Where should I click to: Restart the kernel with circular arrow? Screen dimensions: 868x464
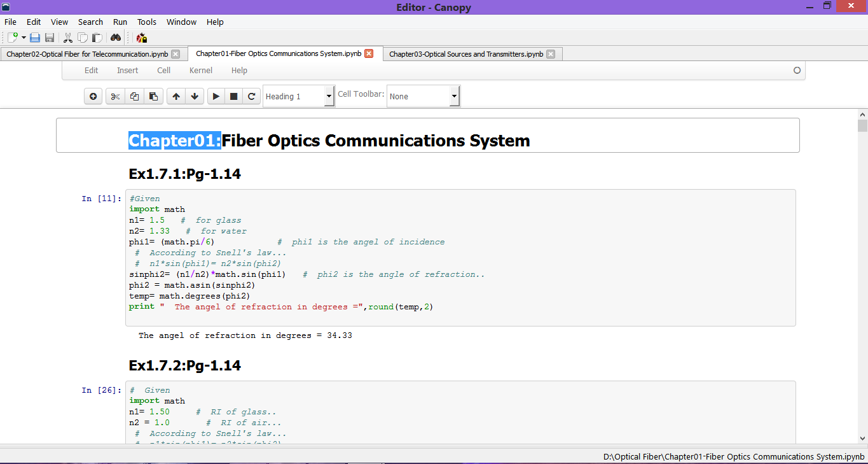click(252, 97)
